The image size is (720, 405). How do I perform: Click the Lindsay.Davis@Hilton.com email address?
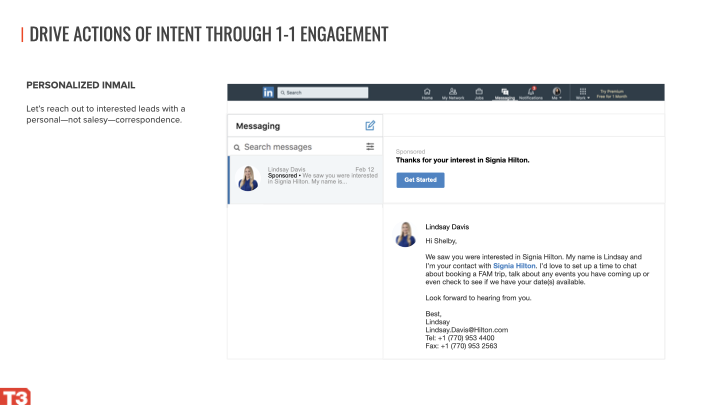click(x=467, y=330)
